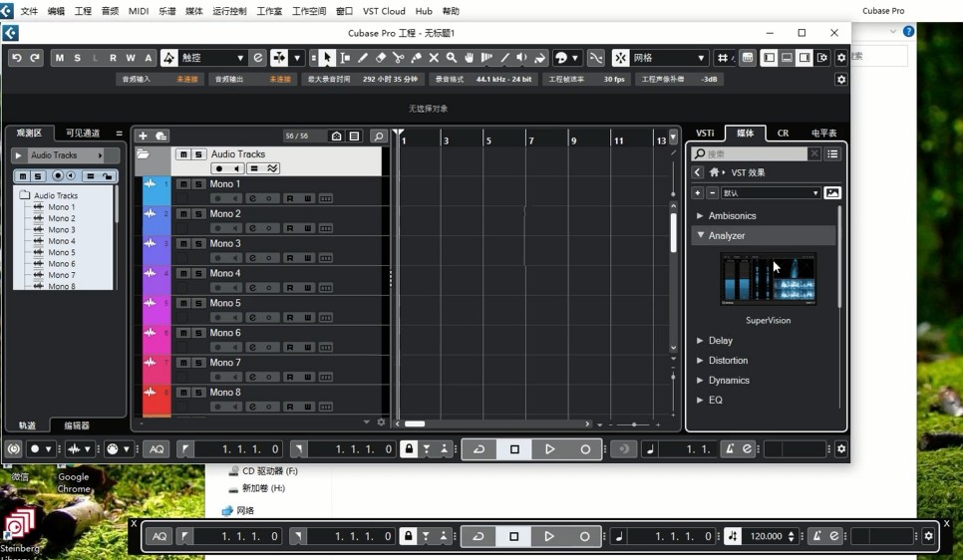Open the add track plus button
963x560 pixels.
(x=144, y=136)
